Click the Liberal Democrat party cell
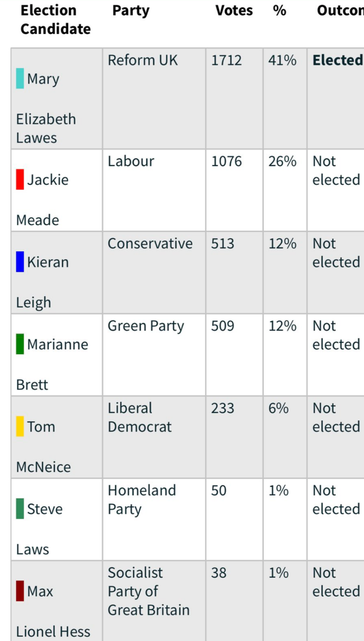Screen dimensions: 364x641 point(140,417)
